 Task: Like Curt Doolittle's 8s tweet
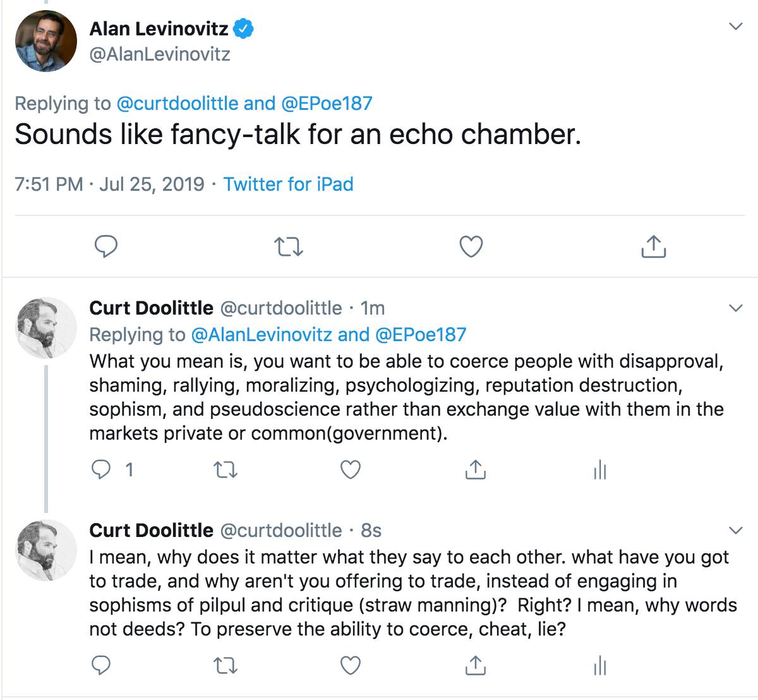tap(351, 665)
